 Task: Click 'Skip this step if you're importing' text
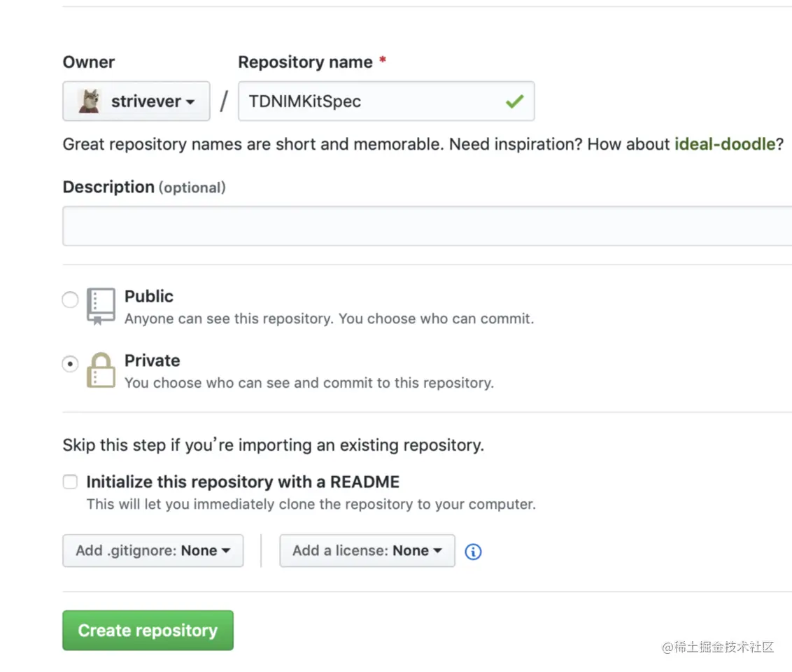coord(273,445)
